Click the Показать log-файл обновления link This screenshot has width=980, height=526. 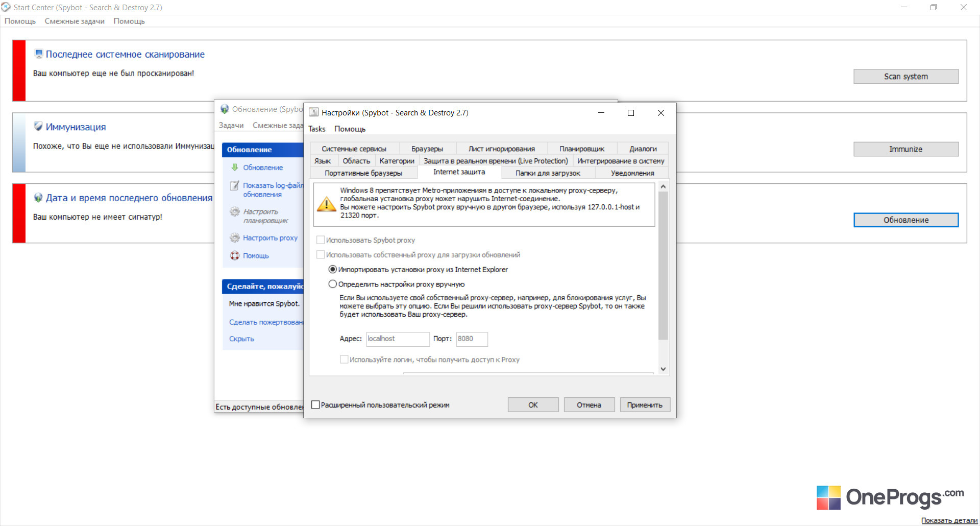tap(273, 189)
